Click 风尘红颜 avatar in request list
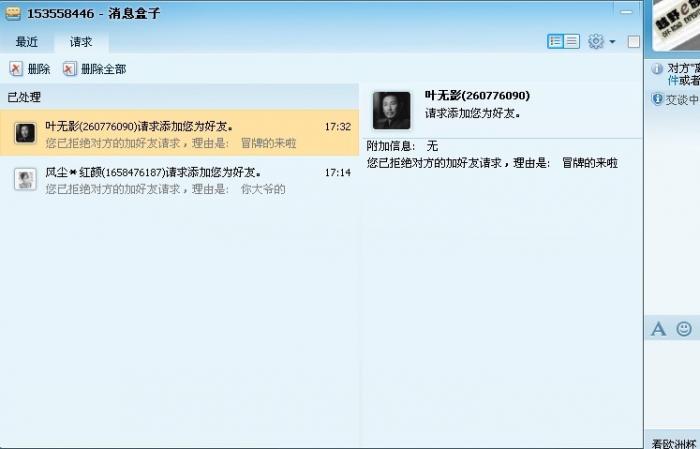Viewport: 700px width, 449px height. click(x=25, y=179)
